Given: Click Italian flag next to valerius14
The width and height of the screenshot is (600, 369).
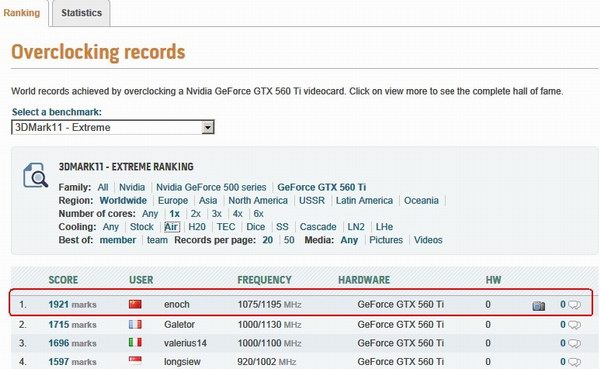Looking at the screenshot, I should 135,342.
